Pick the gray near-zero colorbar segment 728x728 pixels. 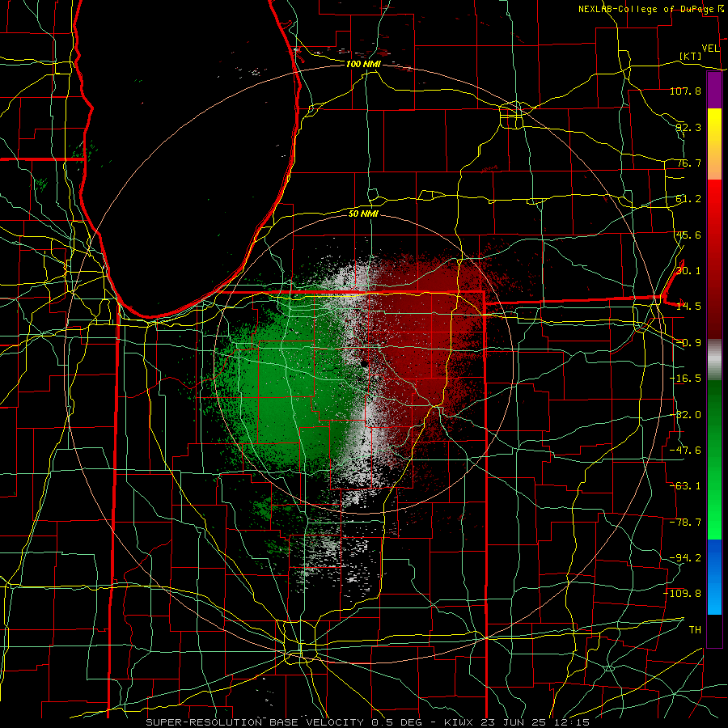(714, 360)
